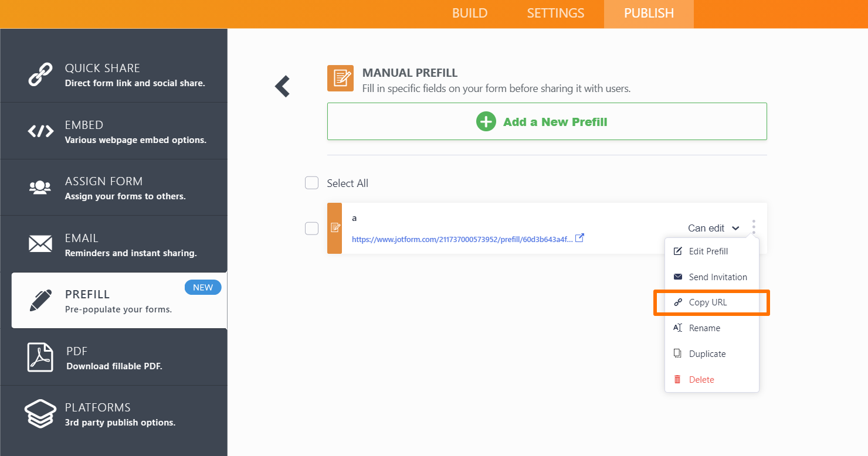Click the MANUAL PREFILL heading text
The image size is (868, 456).
click(410, 73)
